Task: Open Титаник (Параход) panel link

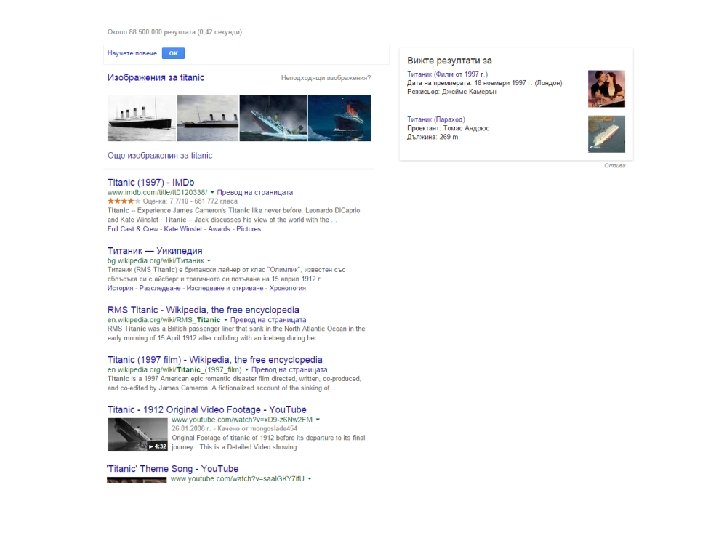Action: 436,119
